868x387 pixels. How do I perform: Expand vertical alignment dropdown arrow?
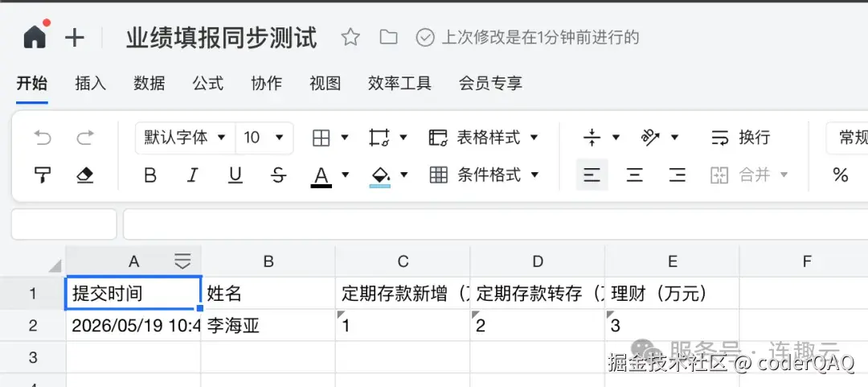pos(616,138)
